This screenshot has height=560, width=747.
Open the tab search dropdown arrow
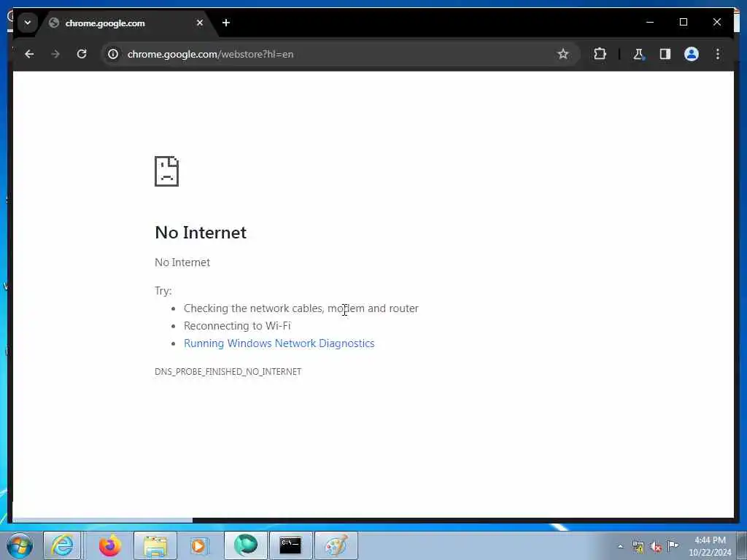(28, 23)
